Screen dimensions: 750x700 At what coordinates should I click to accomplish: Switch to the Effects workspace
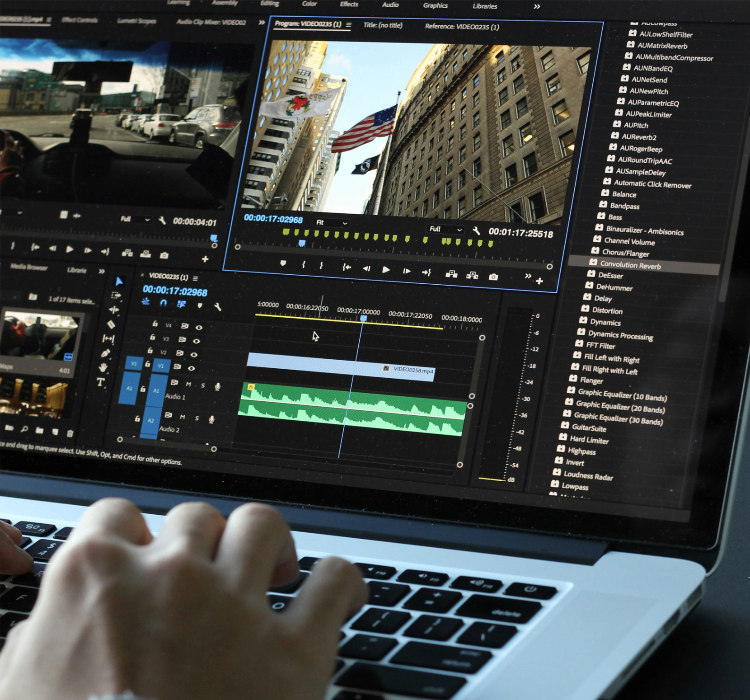349,4
